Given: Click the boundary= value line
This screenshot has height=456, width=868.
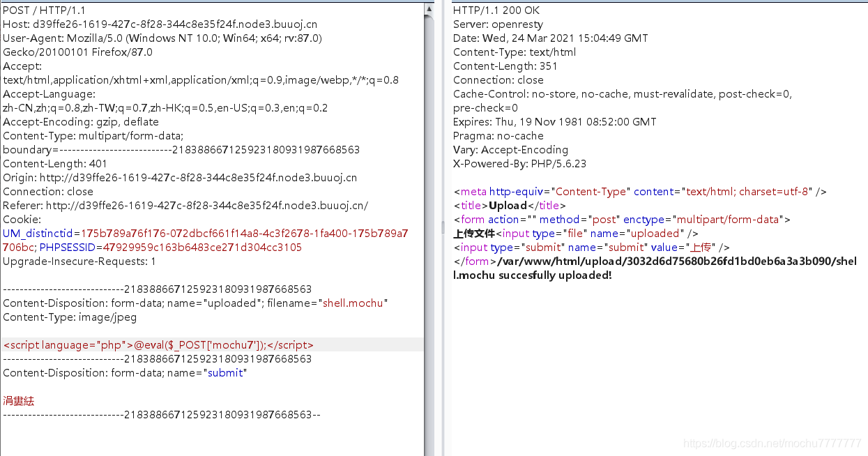Looking at the screenshot, I should (x=181, y=149).
